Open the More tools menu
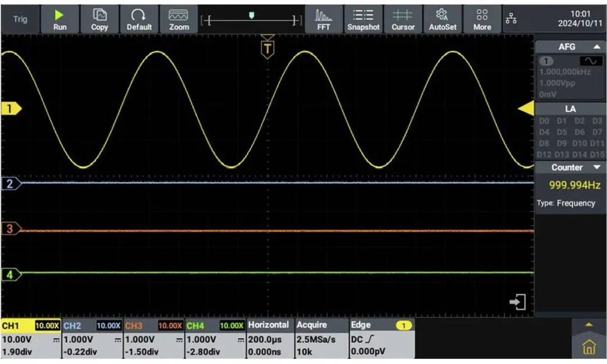This screenshot has height=364, width=607. click(482, 19)
